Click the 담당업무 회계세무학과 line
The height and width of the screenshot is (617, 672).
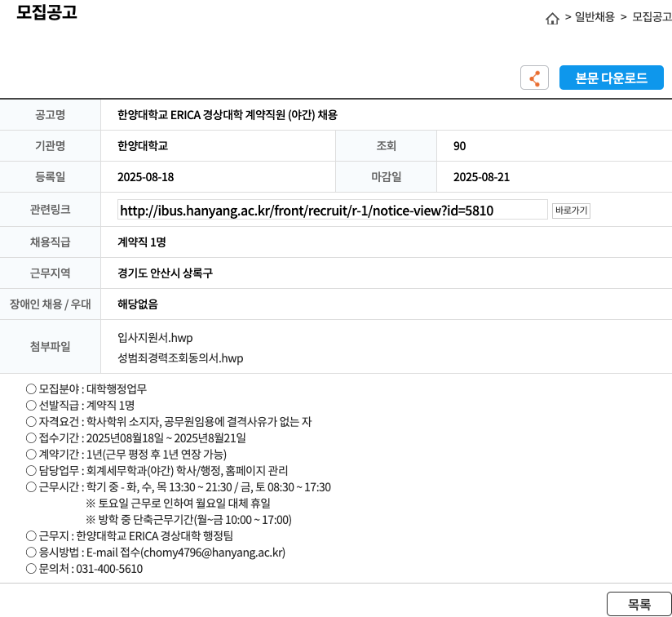pyautogui.click(x=157, y=470)
